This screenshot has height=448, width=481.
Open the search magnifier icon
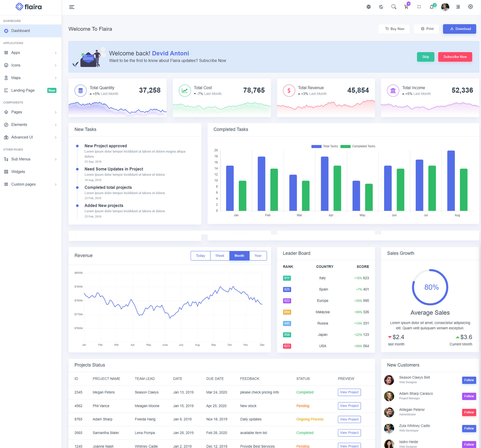click(394, 7)
